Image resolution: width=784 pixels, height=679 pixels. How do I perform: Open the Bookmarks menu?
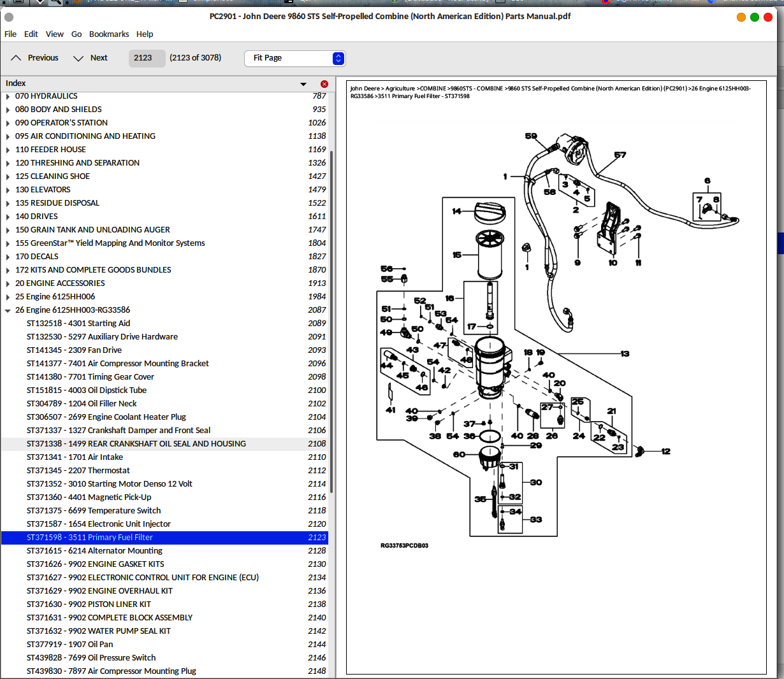click(109, 34)
